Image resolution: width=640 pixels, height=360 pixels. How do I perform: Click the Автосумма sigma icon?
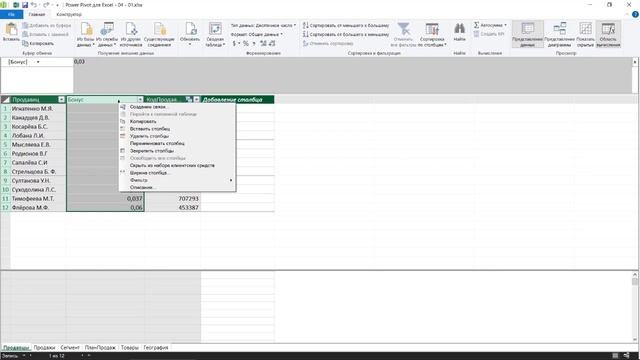(x=476, y=25)
